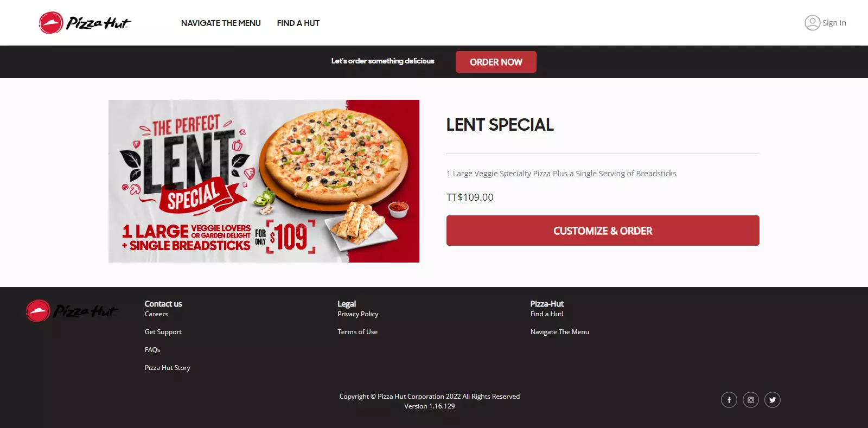868x428 pixels.
Task: Open the Careers footer link
Action: [156, 314]
